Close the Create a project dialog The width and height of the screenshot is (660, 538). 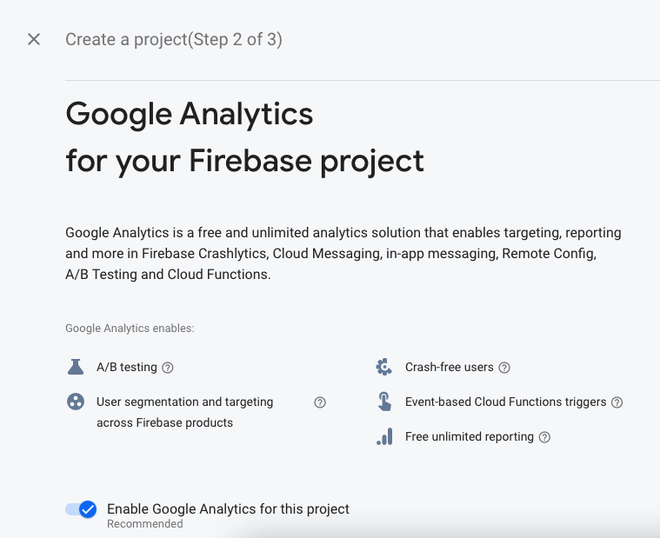pyautogui.click(x=34, y=39)
